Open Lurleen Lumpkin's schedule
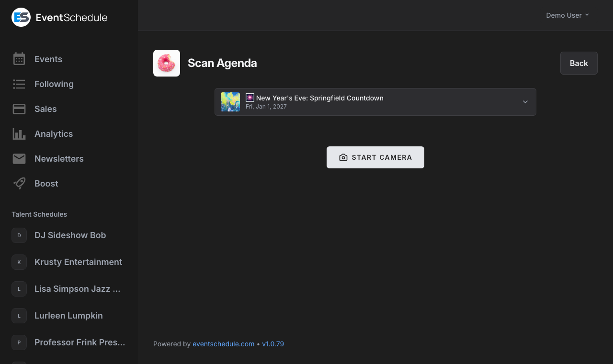 click(68, 316)
